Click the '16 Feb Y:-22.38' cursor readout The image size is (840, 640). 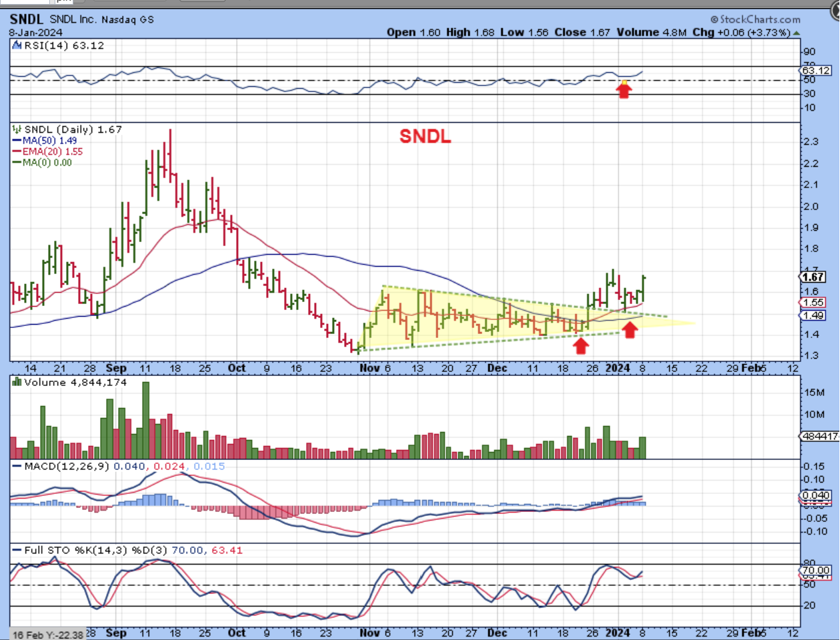(48, 634)
